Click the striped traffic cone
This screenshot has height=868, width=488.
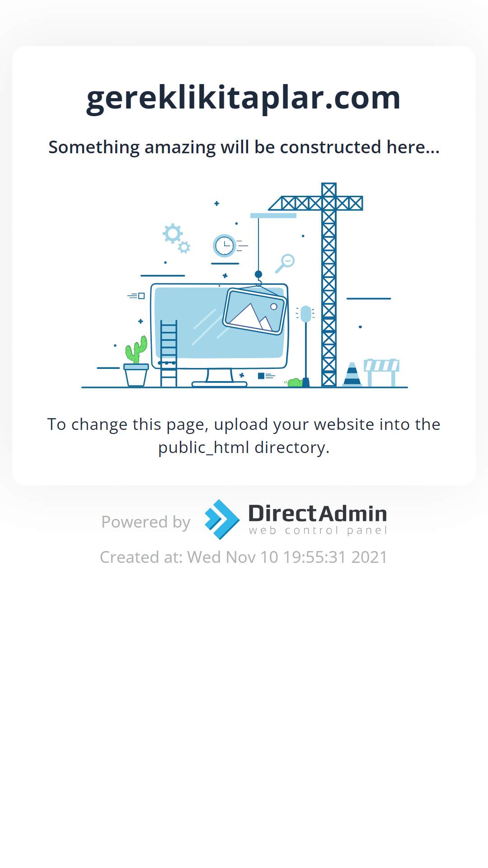[352, 374]
